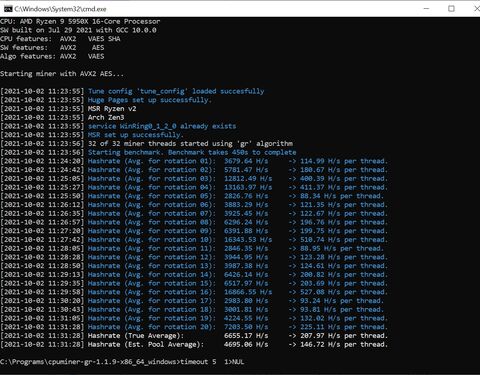480x375 pixels.
Task: Click the rotation 17 hashrate 2983.80 H/s
Action: 246,301
